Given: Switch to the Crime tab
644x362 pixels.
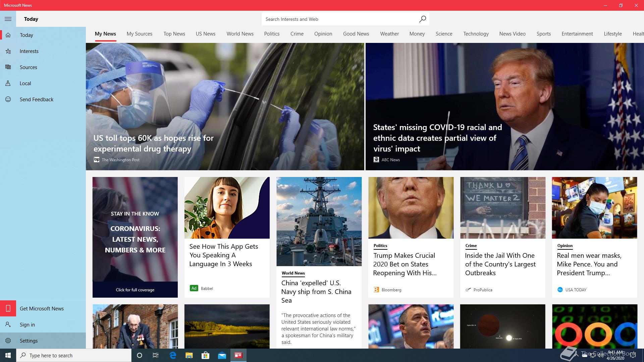Looking at the screenshot, I should click(297, 34).
